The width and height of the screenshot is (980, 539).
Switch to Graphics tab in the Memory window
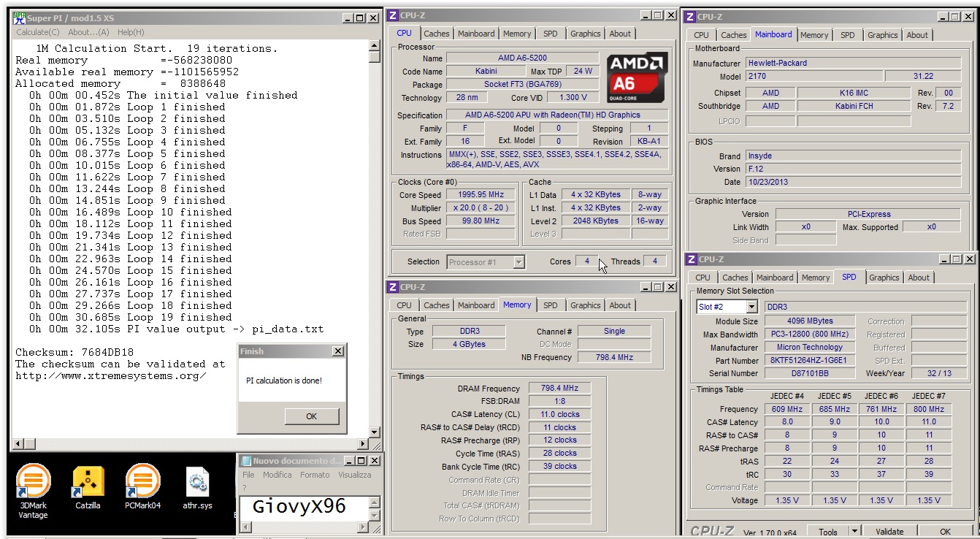click(586, 305)
